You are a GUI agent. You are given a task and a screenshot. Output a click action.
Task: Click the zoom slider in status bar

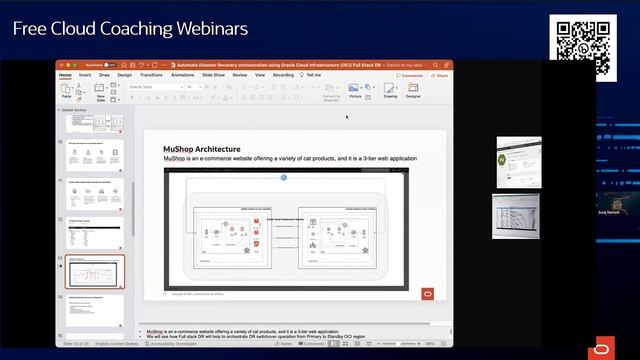pyautogui.click(x=398, y=344)
